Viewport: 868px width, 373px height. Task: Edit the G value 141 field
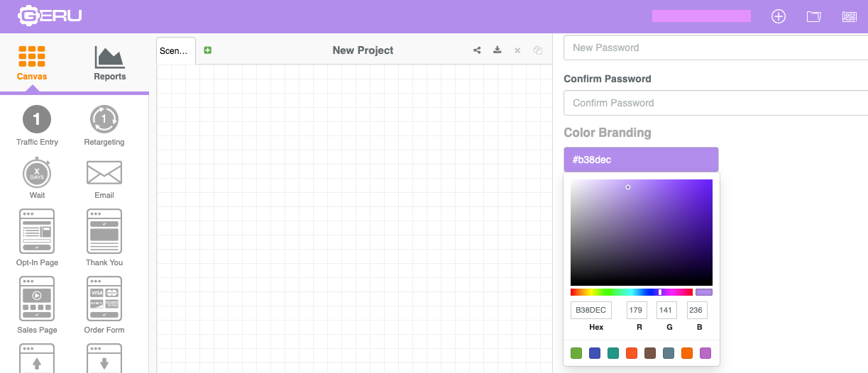coord(666,310)
